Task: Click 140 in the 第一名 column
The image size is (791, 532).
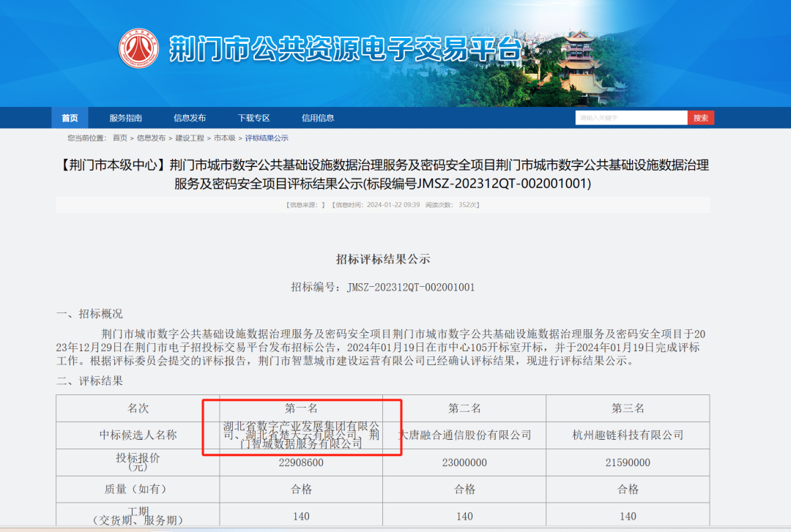Action: (301, 517)
